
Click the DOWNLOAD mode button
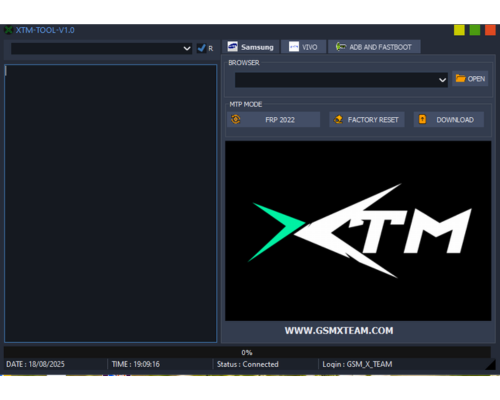click(x=449, y=120)
